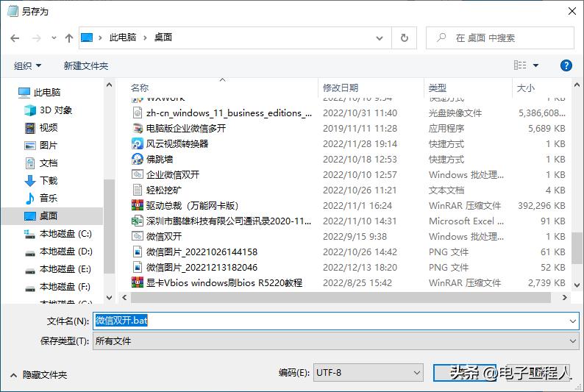Screen dimensions: 584x392
Task: Select 风云视频转换器 shortcut icon
Action: pos(138,143)
